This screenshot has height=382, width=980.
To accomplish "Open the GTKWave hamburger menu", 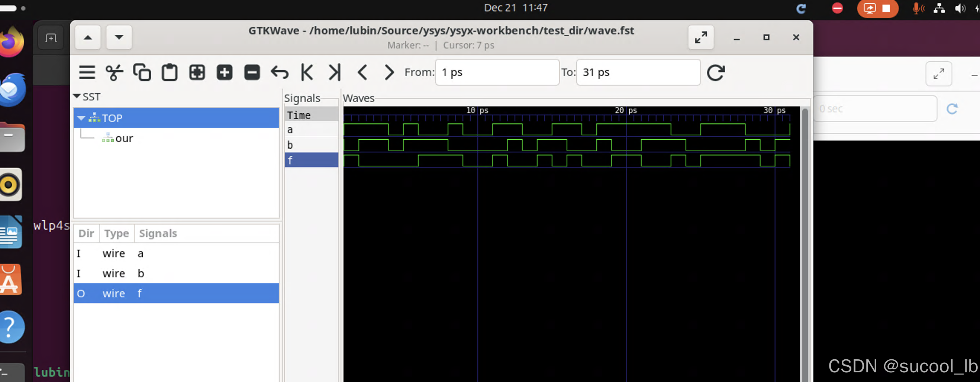I will 87,72.
